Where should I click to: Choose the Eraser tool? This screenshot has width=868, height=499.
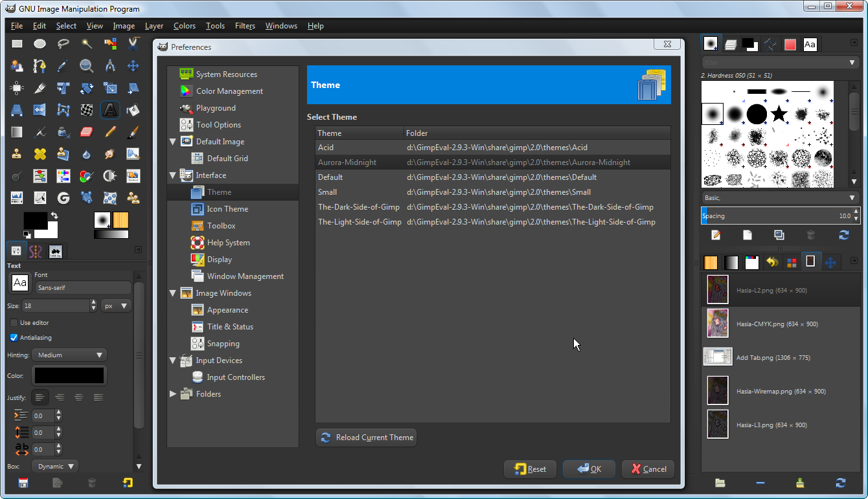pos(87,132)
